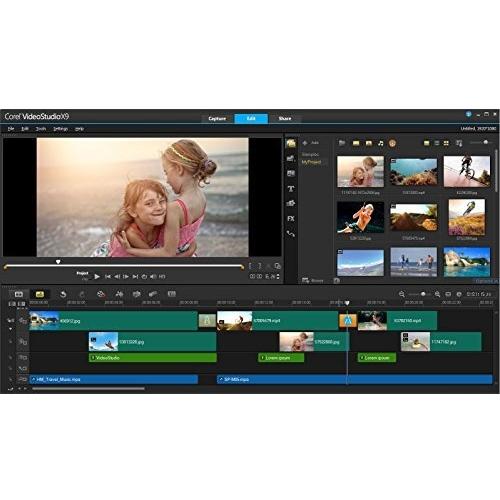Mute the music track with speaker toggle
Image resolution: width=500 pixels, height=500 pixels.
[x=10, y=379]
